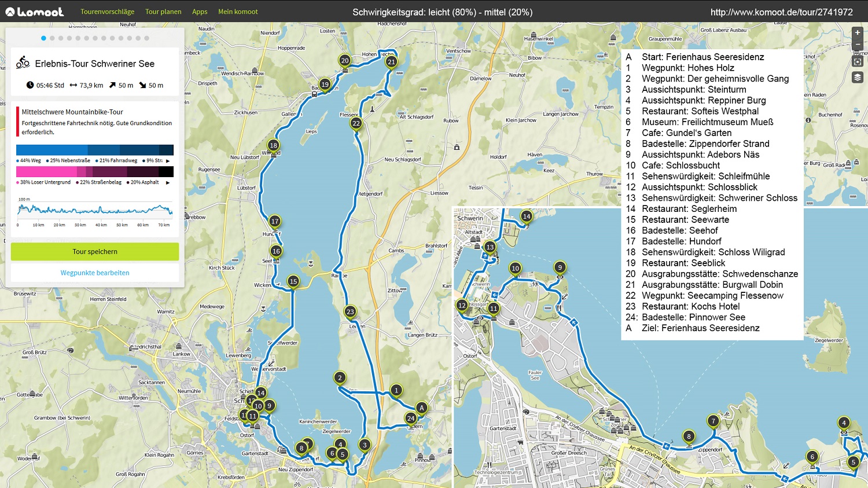This screenshot has width=868, height=488.
Task: Open the map layers stack icon
Action: coord(858,78)
